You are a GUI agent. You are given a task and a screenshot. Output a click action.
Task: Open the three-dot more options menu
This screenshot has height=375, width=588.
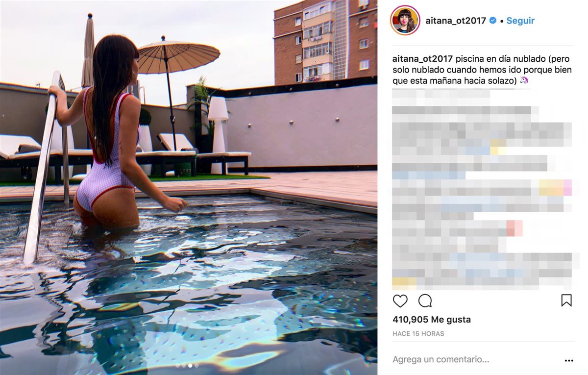coord(568,360)
